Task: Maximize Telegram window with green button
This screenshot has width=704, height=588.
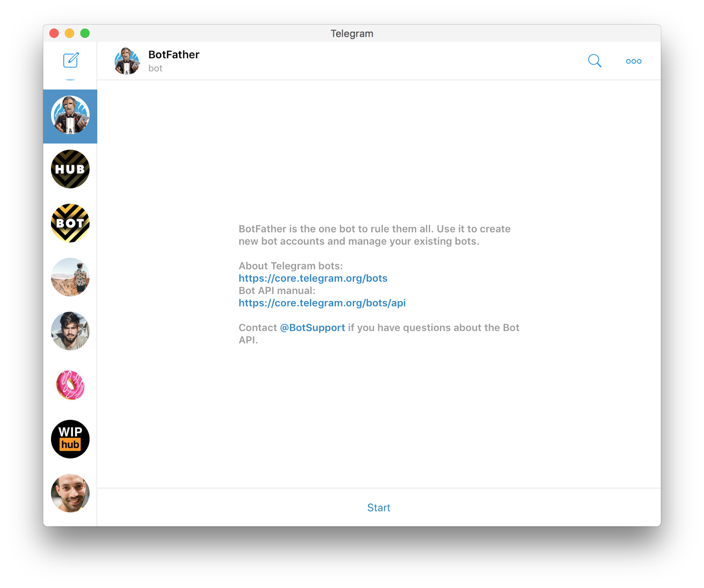Action: [x=85, y=33]
